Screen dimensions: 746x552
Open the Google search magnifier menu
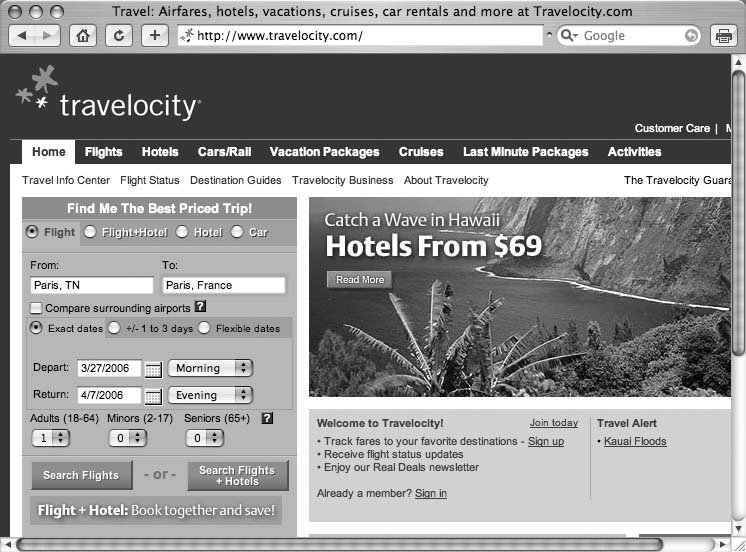[569, 35]
